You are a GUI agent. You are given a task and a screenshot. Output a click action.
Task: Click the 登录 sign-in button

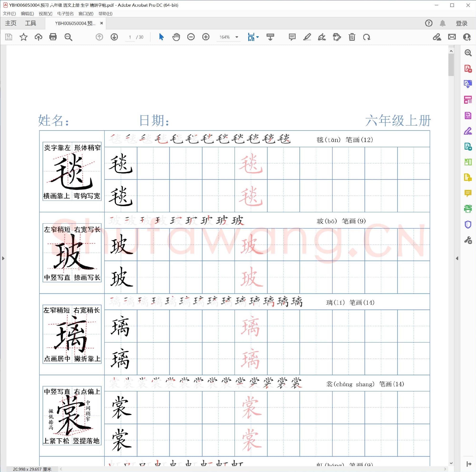click(461, 23)
